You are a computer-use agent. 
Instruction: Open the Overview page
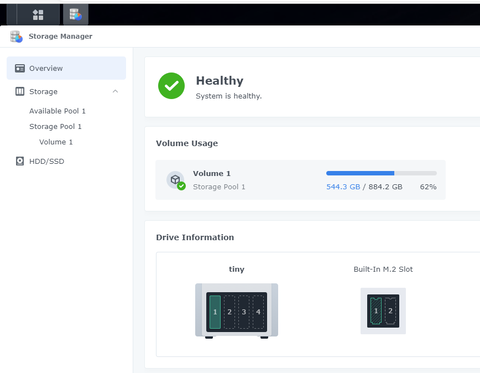point(66,68)
